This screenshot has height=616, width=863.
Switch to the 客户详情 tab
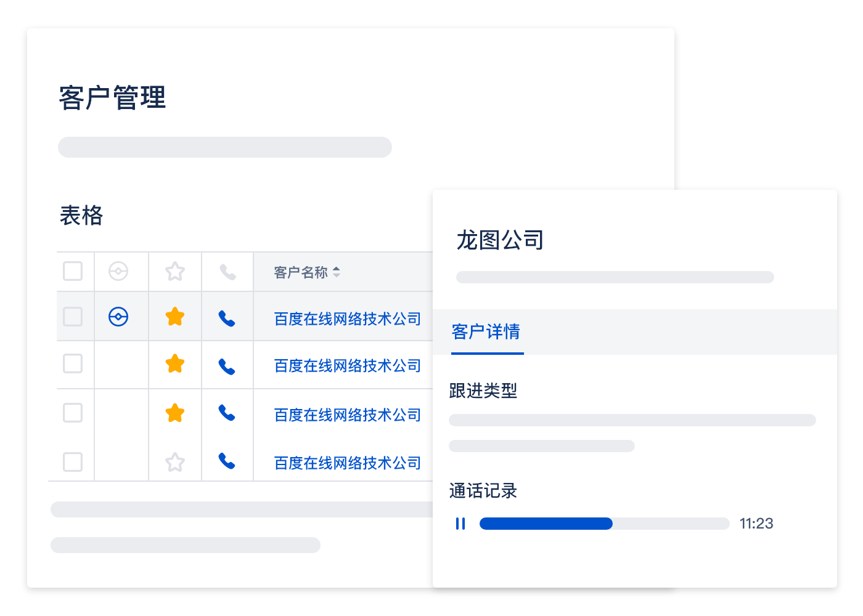coord(486,332)
